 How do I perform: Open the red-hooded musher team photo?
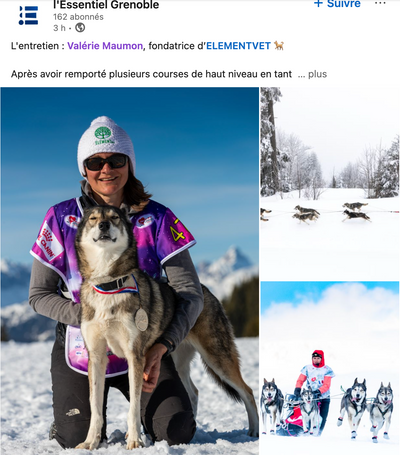pos(330,368)
